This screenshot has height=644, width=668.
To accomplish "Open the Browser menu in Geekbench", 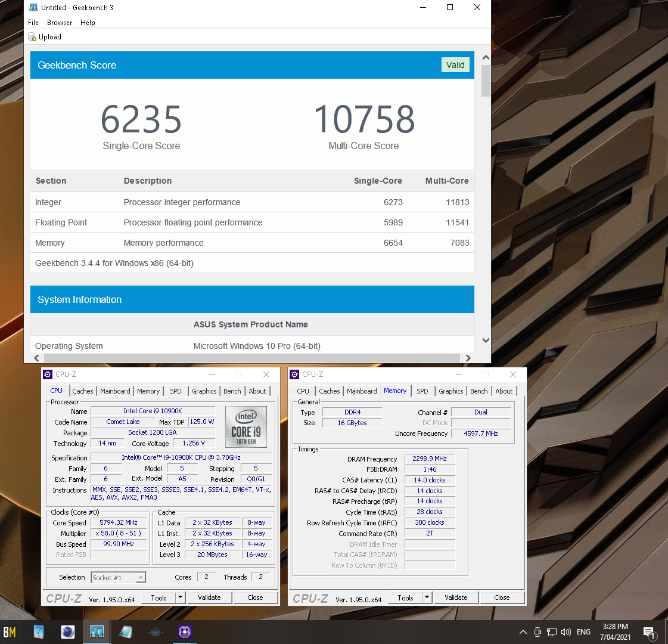I will [x=60, y=23].
